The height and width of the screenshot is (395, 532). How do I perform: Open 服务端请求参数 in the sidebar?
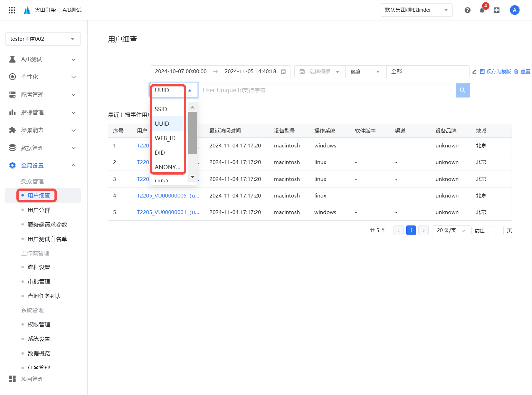(x=47, y=224)
